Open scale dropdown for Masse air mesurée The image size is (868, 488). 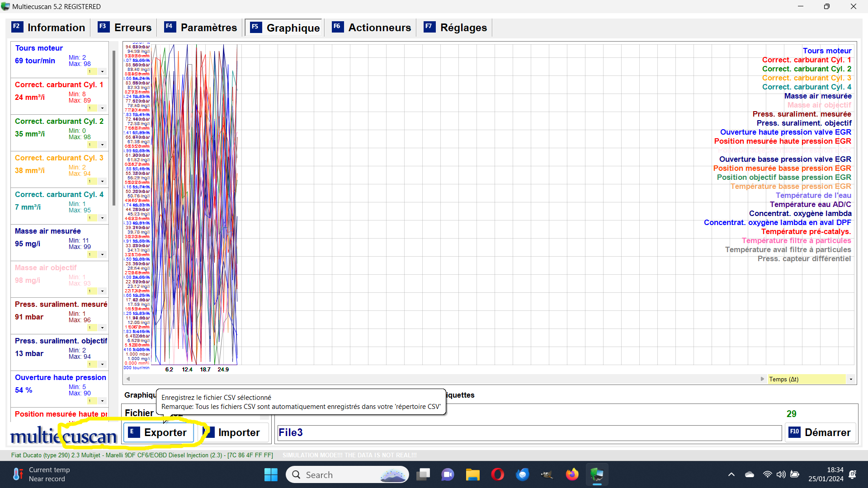click(x=102, y=254)
